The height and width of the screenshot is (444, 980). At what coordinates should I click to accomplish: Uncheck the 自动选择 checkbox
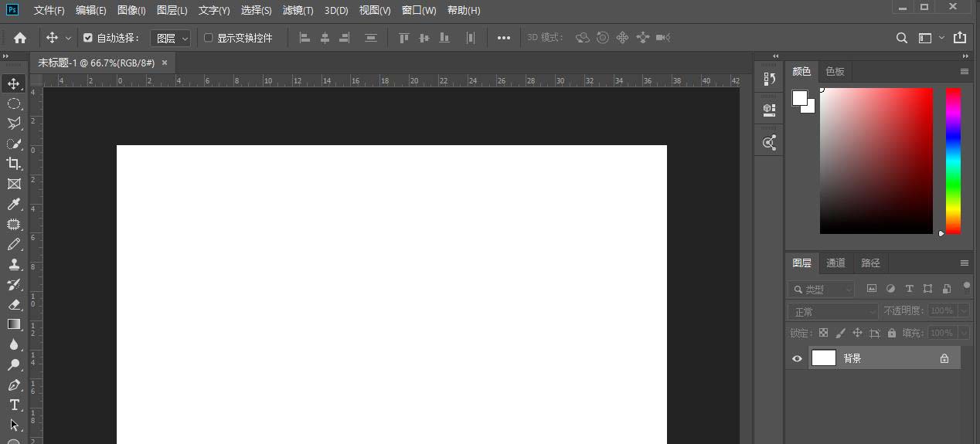88,38
